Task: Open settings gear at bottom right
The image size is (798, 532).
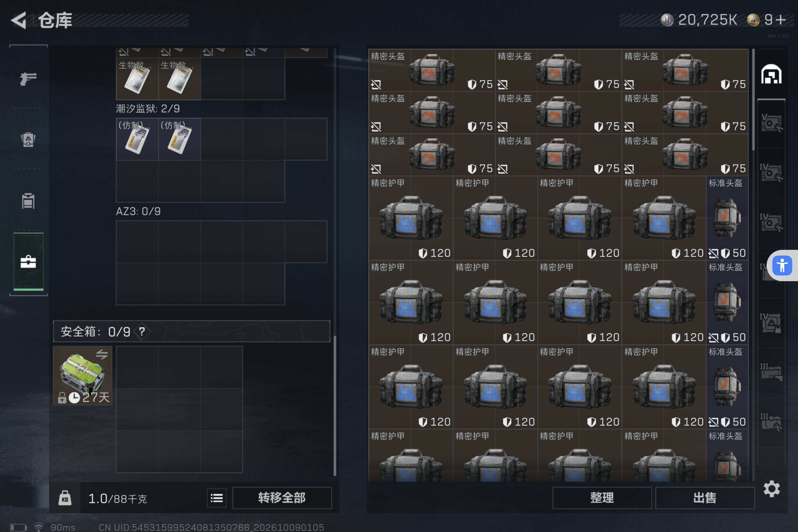Action: 771,489
